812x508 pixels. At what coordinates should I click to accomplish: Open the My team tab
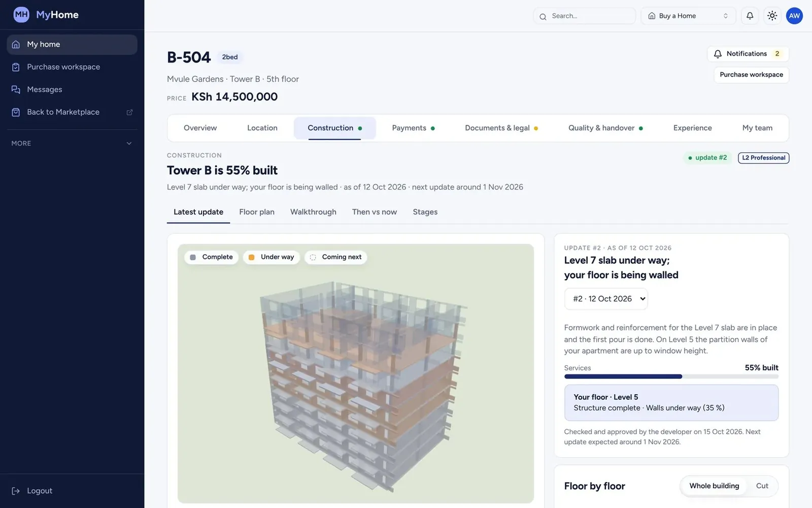(x=757, y=128)
